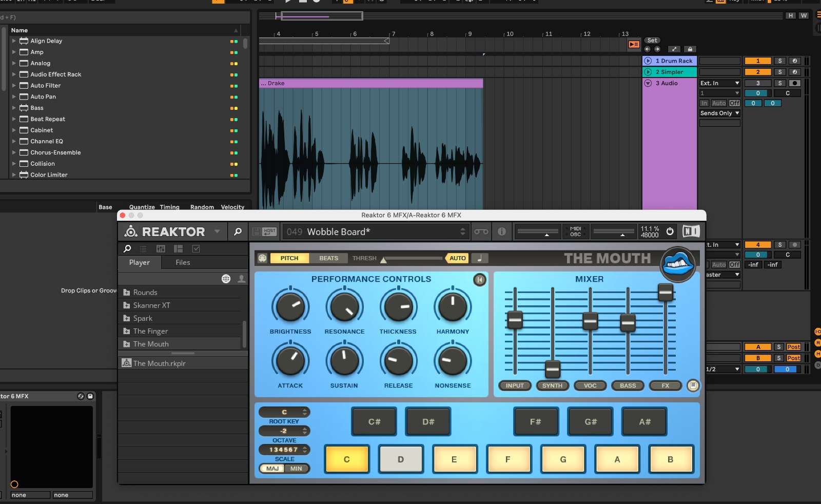Select MIN scale mode

pyautogui.click(x=296, y=469)
